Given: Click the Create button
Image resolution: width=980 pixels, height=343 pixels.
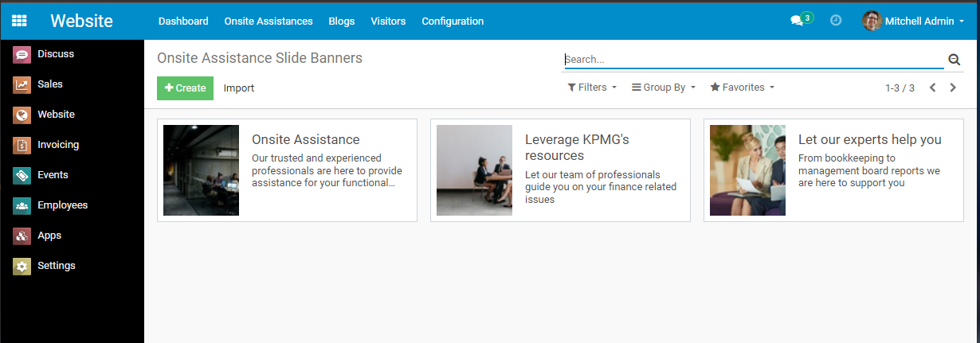Looking at the screenshot, I should (185, 88).
